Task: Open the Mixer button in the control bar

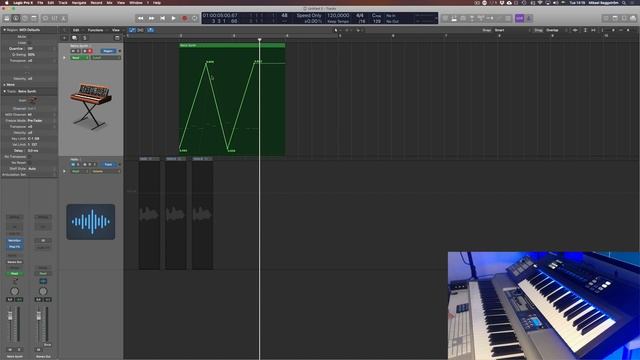Action: (54, 18)
